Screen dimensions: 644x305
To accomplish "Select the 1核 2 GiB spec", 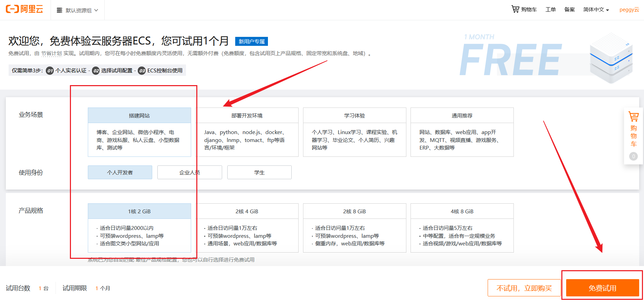I will (x=139, y=228).
